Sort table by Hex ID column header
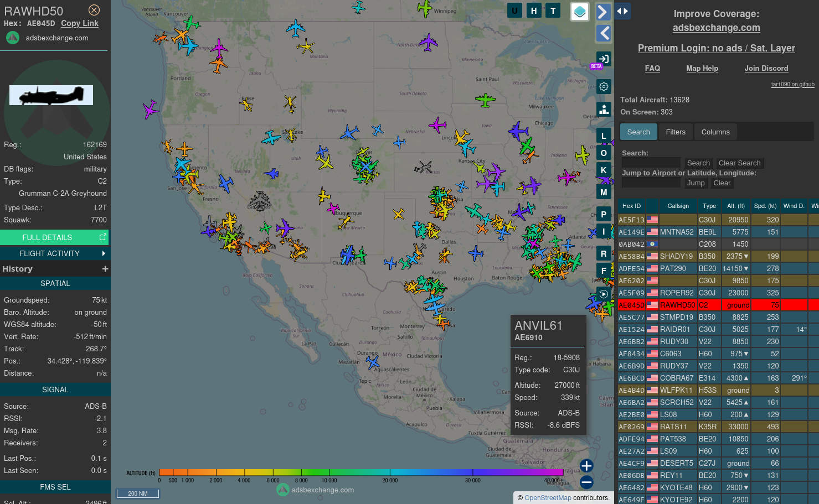The image size is (819, 504). point(631,206)
